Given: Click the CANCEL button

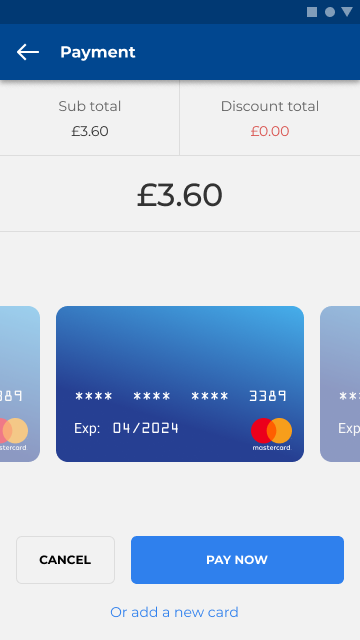Looking at the screenshot, I should [x=65, y=560].
